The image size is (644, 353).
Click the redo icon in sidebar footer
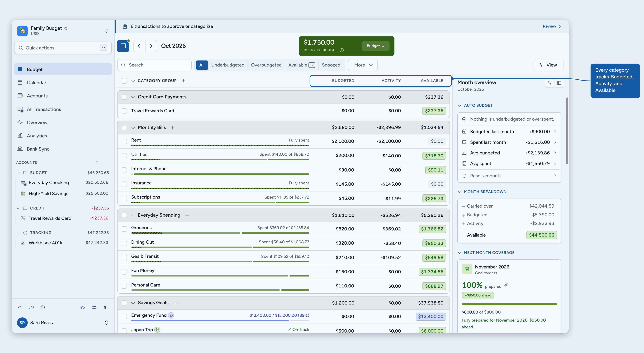pyautogui.click(x=32, y=307)
